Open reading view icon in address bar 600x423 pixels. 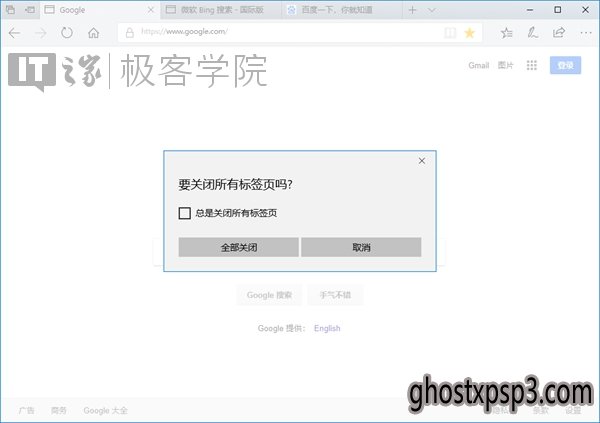pyautogui.click(x=450, y=33)
